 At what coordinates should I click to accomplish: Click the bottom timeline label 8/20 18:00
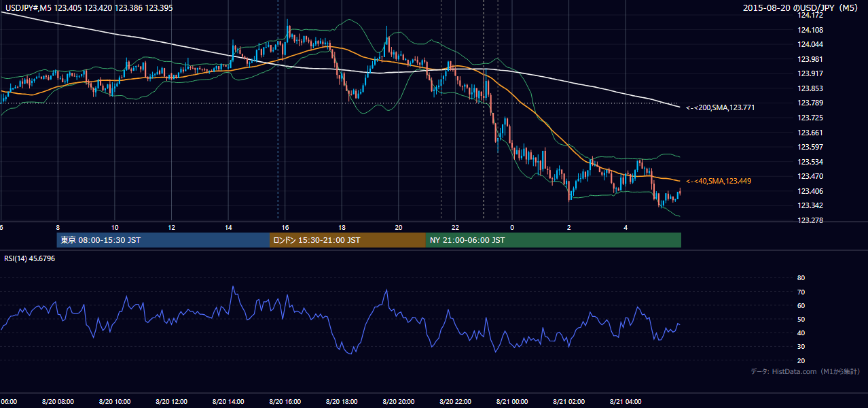[x=342, y=401]
